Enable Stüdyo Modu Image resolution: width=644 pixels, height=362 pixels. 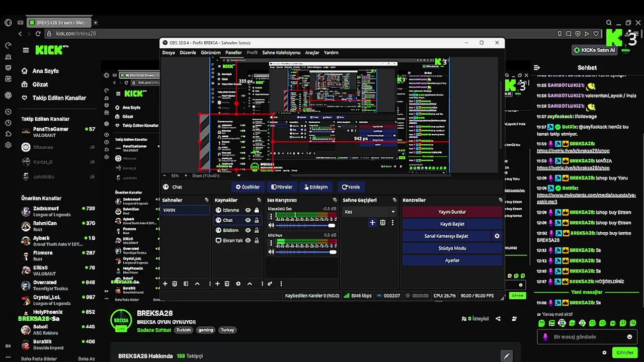click(452, 248)
